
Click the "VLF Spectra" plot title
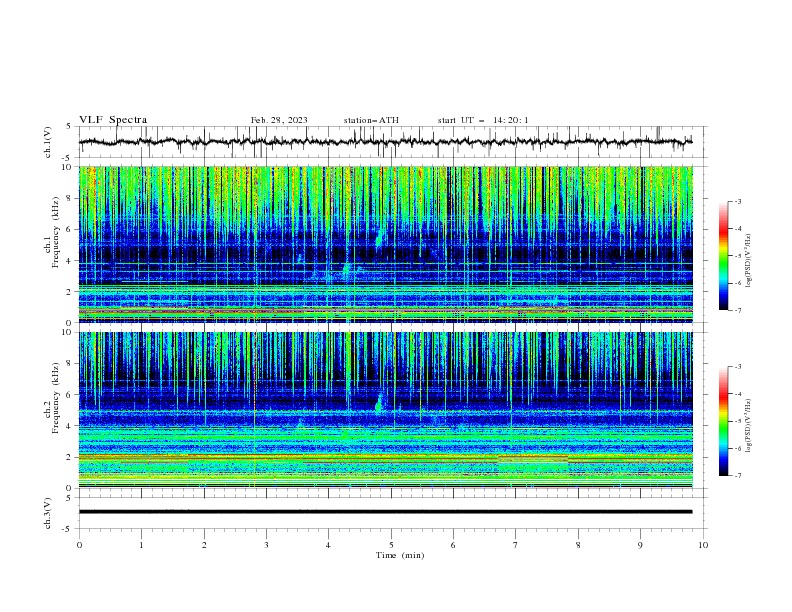click(x=113, y=120)
